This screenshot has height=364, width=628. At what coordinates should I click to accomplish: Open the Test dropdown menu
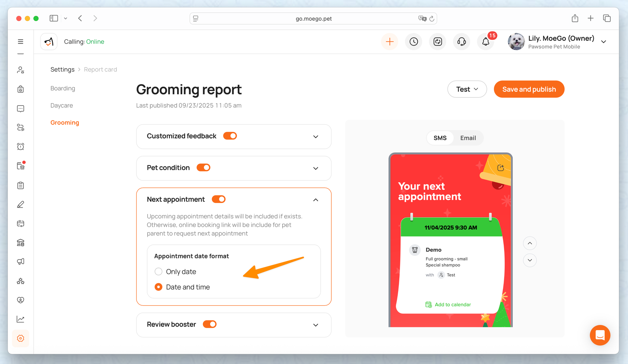(x=467, y=89)
